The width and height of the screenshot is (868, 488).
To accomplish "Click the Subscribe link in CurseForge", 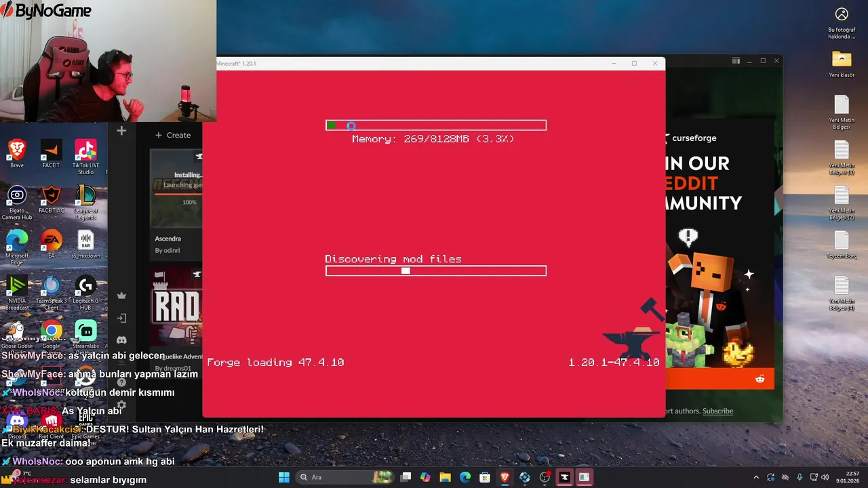I will [x=717, y=411].
